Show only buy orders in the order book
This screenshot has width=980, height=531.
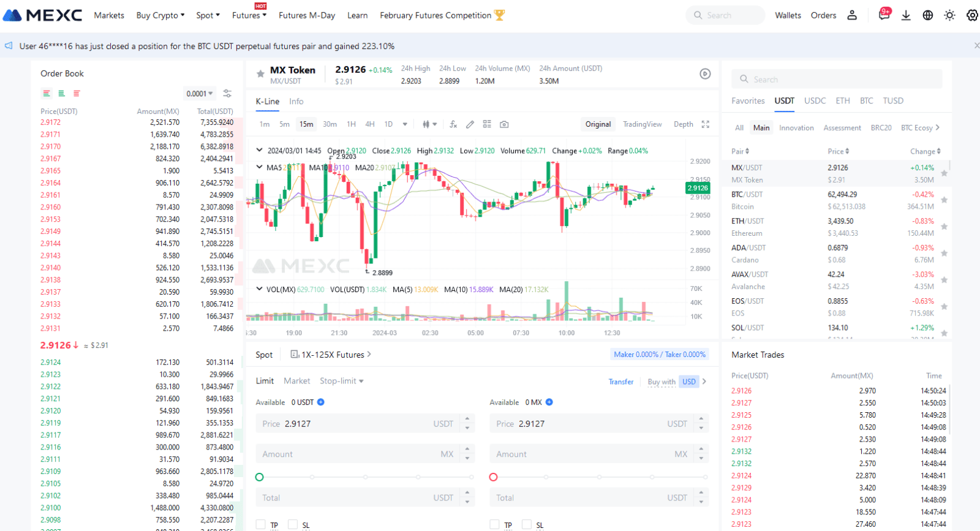pos(61,93)
